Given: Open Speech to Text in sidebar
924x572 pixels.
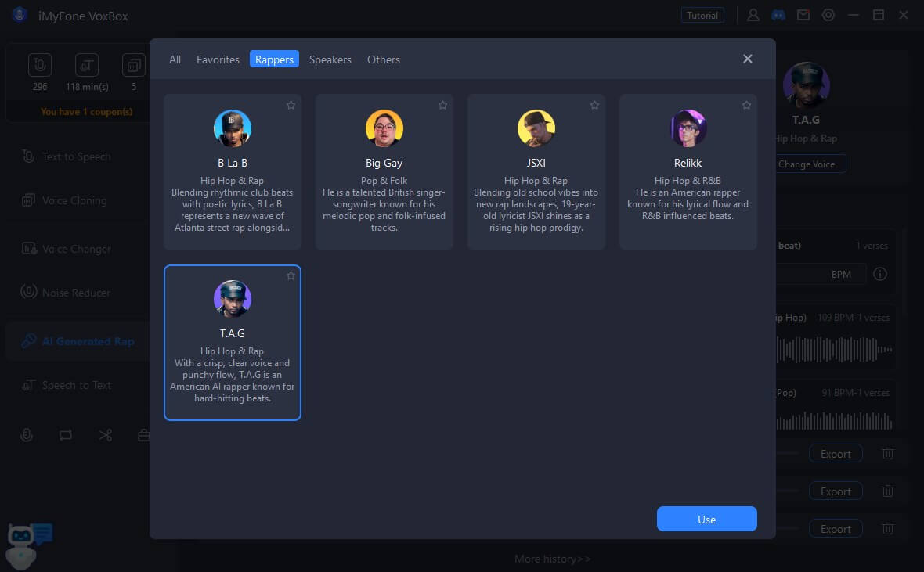Looking at the screenshot, I should click(77, 385).
